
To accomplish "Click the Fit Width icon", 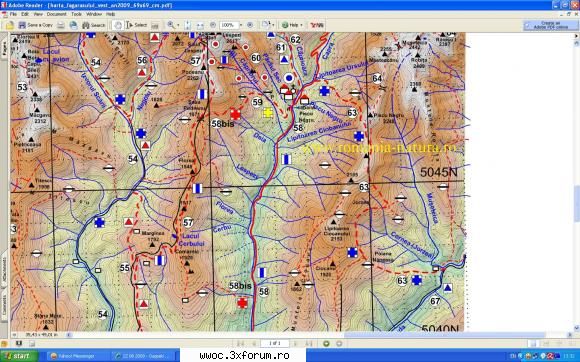I will pos(200,25).
